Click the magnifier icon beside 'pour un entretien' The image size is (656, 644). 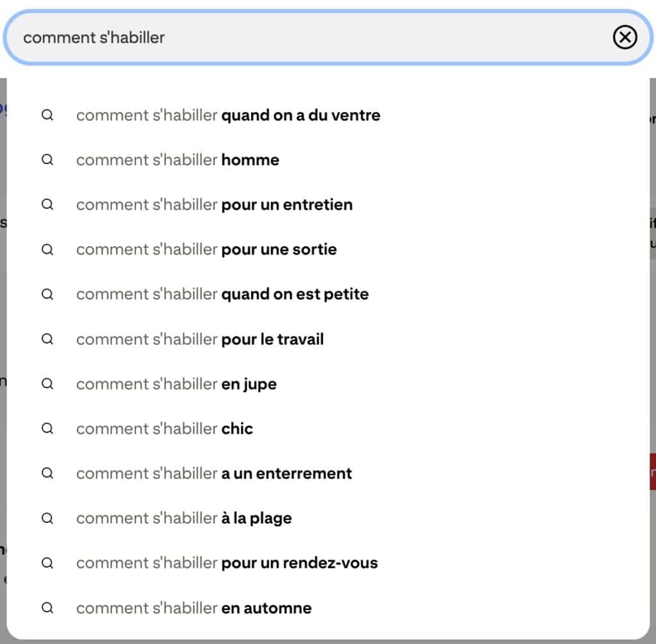(47, 205)
